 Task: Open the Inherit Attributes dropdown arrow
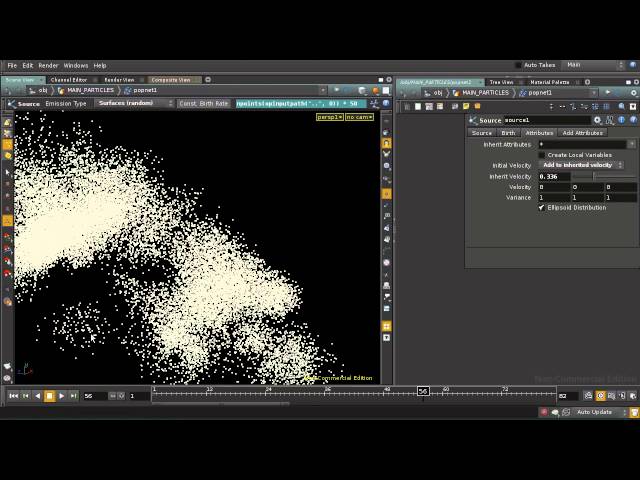pyautogui.click(x=632, y=144)
